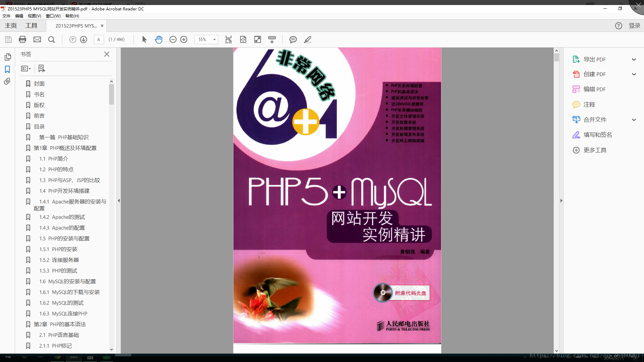
Task: Expand the 导出 PDF section chevron
Action: tap(634, 59)
